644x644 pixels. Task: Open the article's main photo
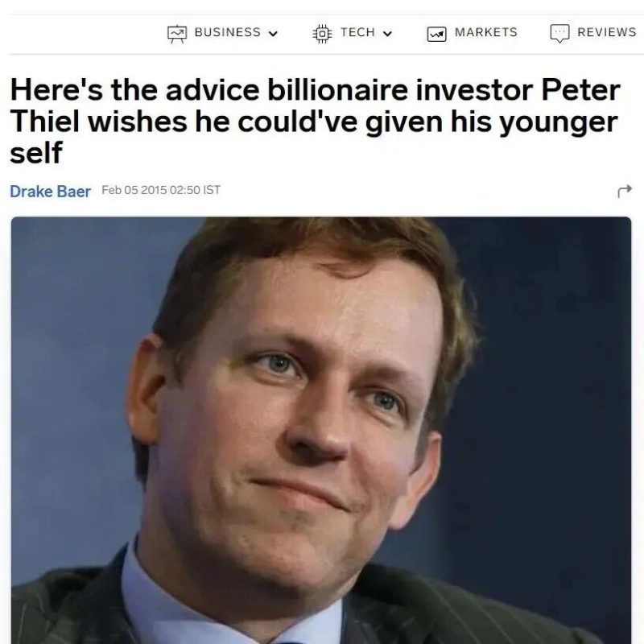(x=321, y=430)
